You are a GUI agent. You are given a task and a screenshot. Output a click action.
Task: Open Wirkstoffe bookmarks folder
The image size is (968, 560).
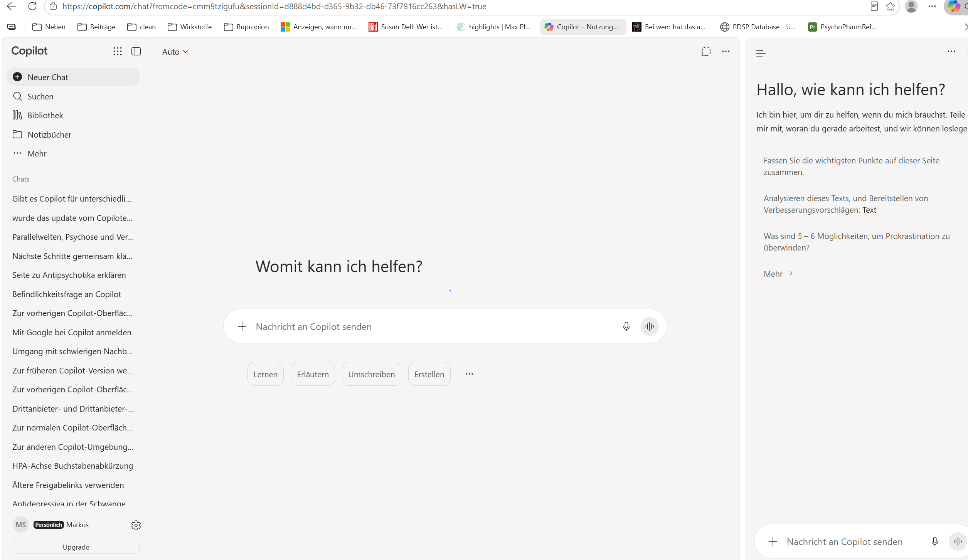[190, 27]
